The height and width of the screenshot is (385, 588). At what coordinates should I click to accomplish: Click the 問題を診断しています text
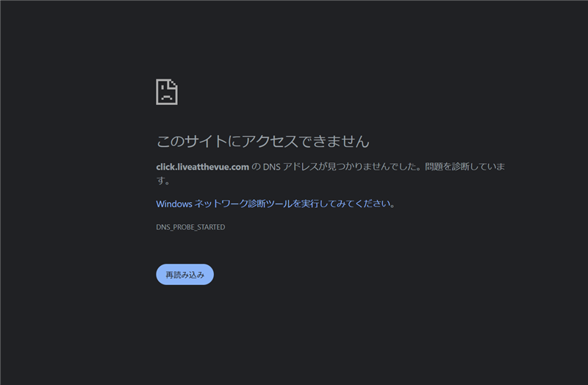pyautogui.click(x=465, y=167)
